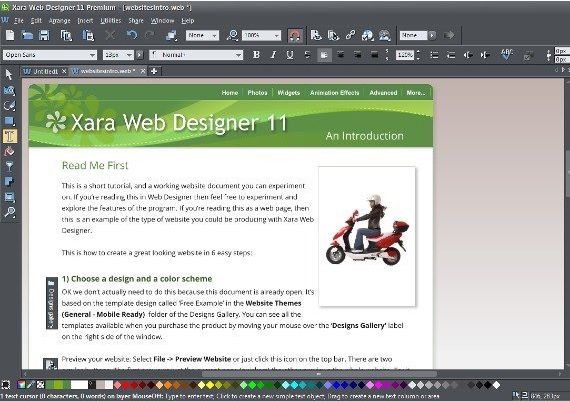
Task: Switch to the Untitled1 document tab
Action: click(44, 71)
